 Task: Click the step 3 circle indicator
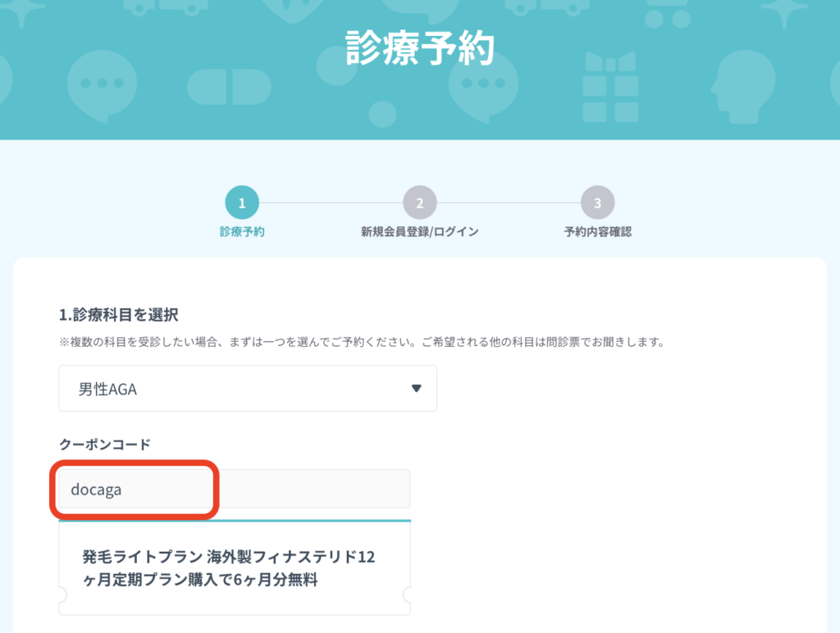pos(597,203)
